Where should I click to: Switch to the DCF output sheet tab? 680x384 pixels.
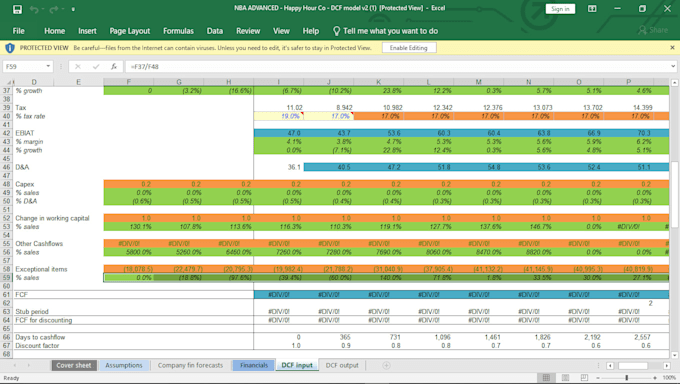click(342, 365)
